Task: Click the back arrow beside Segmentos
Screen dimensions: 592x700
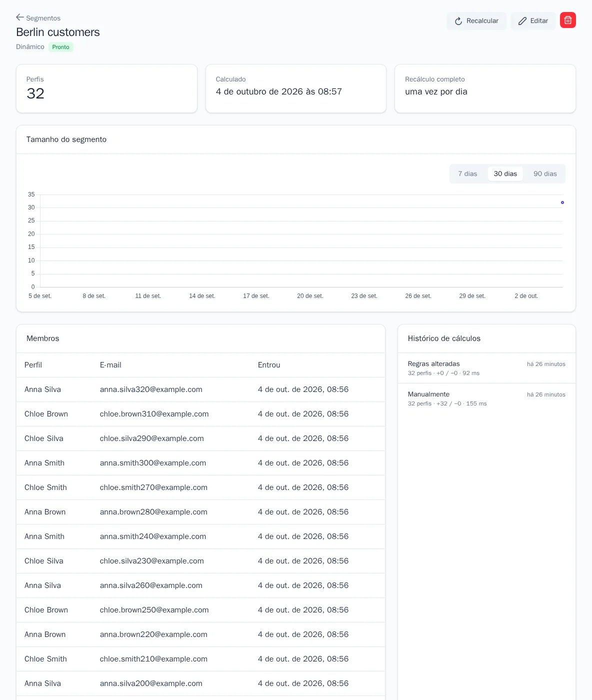Action: pos(20,17)
